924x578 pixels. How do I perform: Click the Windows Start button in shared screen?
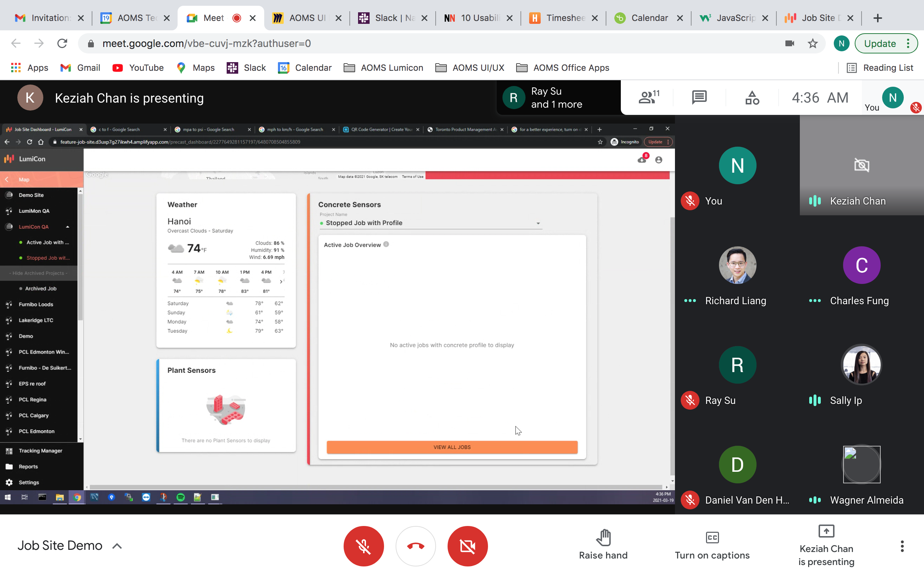[8, 497]
